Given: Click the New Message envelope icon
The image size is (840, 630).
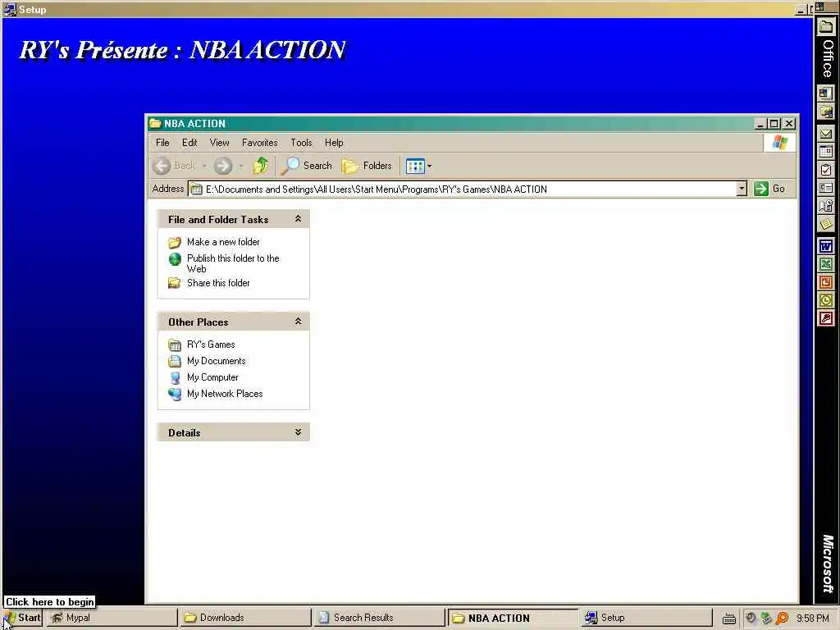Looking at the screenshot, I should (826, 134).
